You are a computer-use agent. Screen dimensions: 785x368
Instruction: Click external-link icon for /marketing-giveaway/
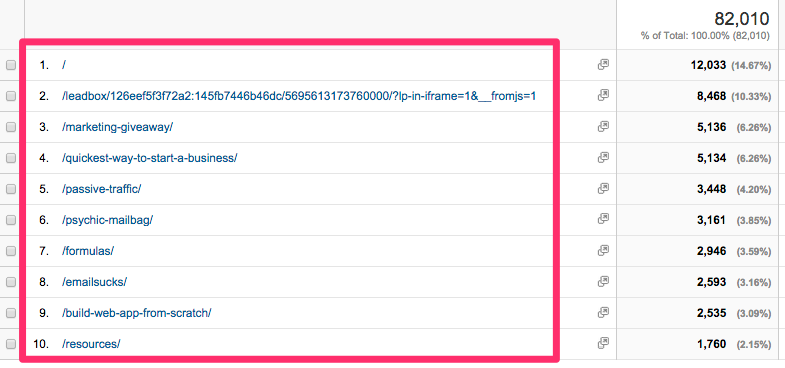tap(603, 127)
